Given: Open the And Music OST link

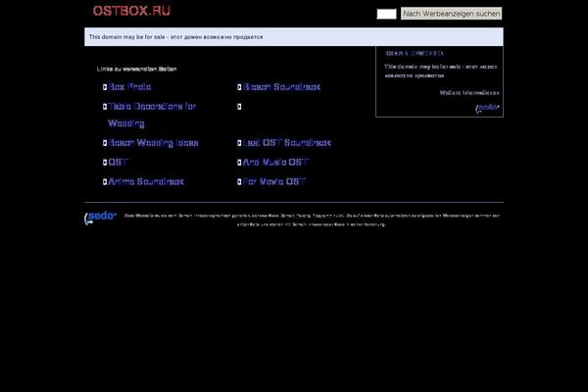Looking at the screenshot, I should (275, 162).
